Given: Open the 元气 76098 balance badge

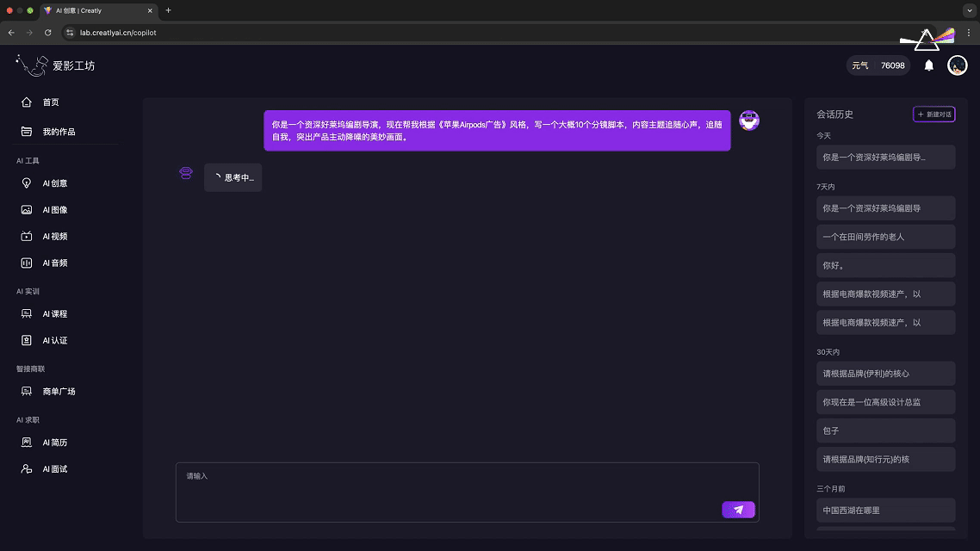Looking at the screenshot, I should click(878, 65).
